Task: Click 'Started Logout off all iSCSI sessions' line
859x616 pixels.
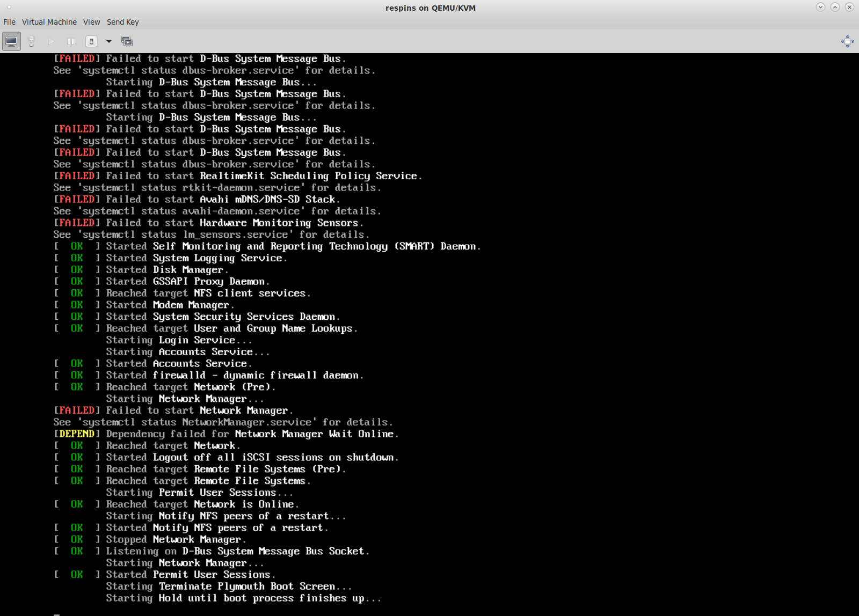Action: point(252,458)
